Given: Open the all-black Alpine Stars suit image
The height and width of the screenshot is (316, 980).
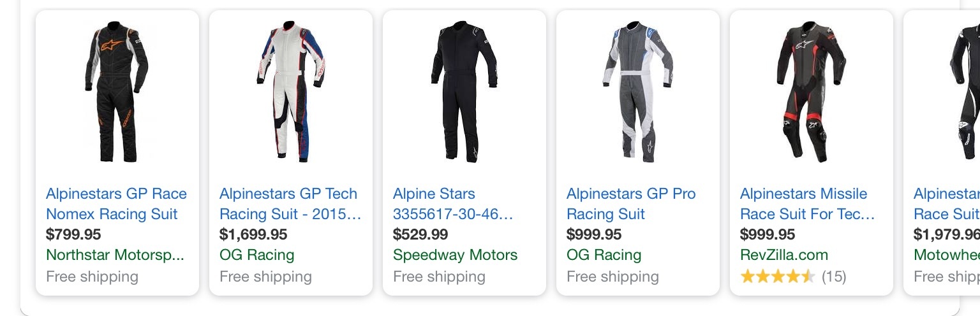Looking at the screenshot, I should (x=464, y=92).
